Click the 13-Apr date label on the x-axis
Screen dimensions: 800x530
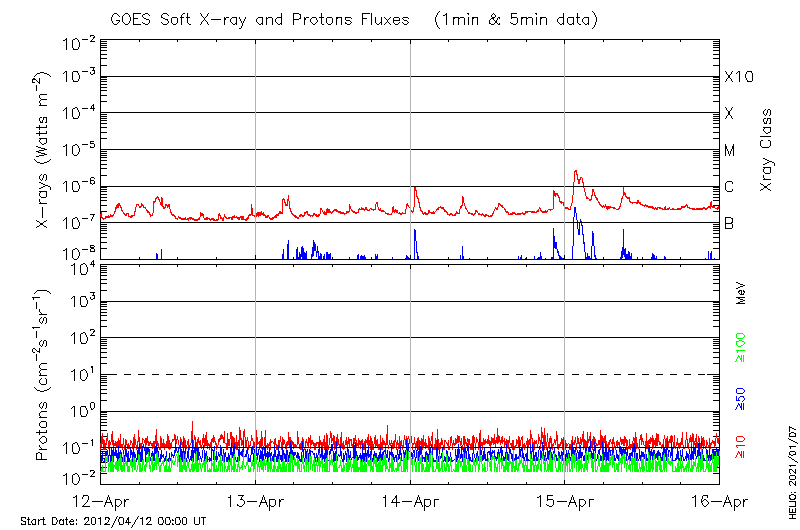click(x=255, y=501)
